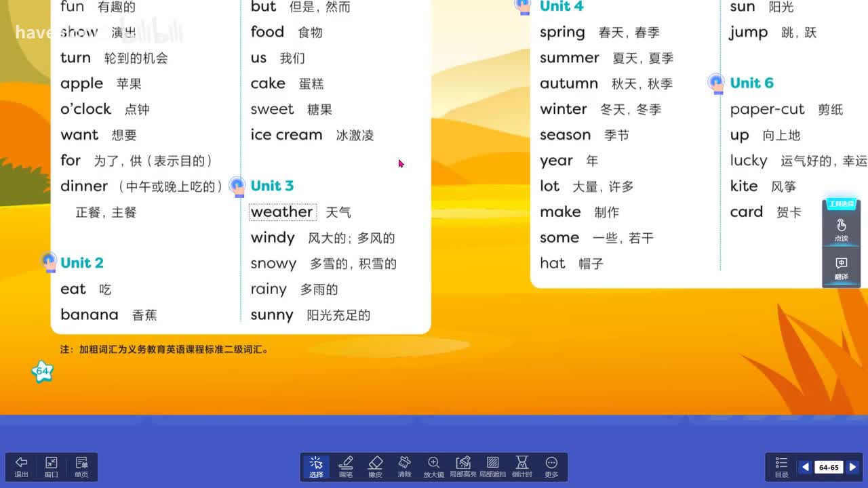Click the word lot
Screen dimensions: 868x488
549,186
